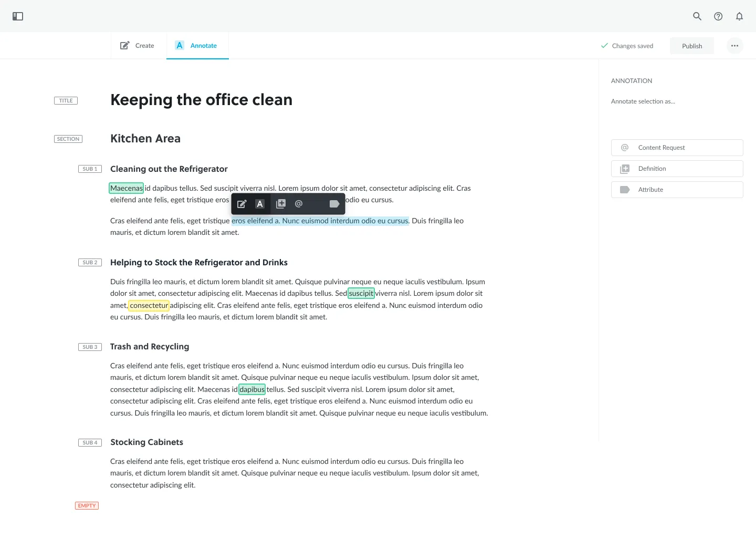756x538 pixels.
Task: Click the @ content request icon in floating toolbar
Action: pyautogui.click(x=299, y=204)
